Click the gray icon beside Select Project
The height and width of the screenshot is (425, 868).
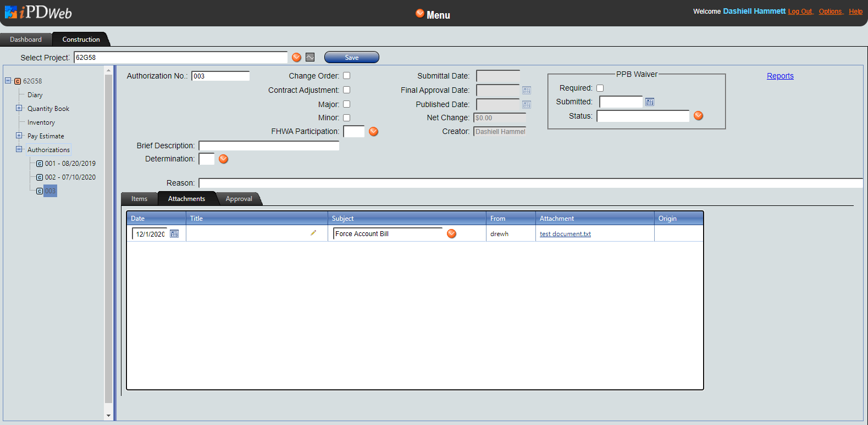[x=310, y=57]
